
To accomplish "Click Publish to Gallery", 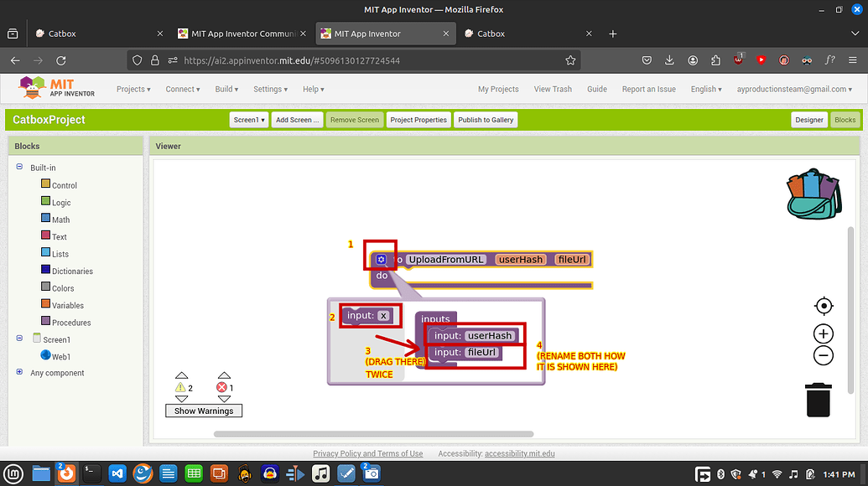I will [x=485, y=119].
